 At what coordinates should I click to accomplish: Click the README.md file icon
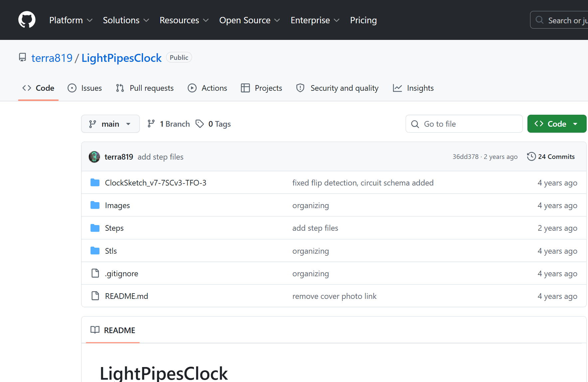tap(95, 296)
